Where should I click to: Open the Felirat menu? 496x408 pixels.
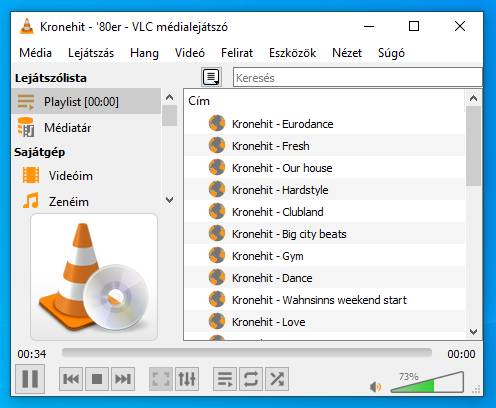pos(237,53)
